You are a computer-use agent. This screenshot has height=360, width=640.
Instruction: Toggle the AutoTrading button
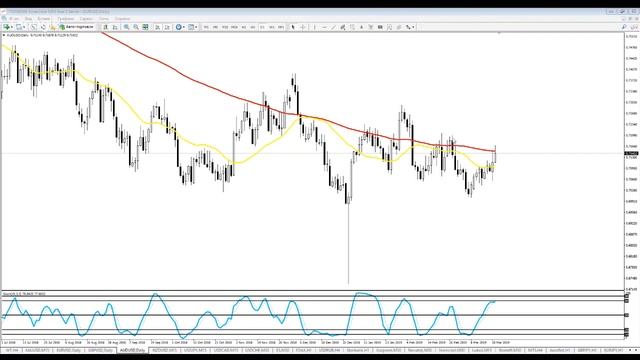tap(76, 27)
